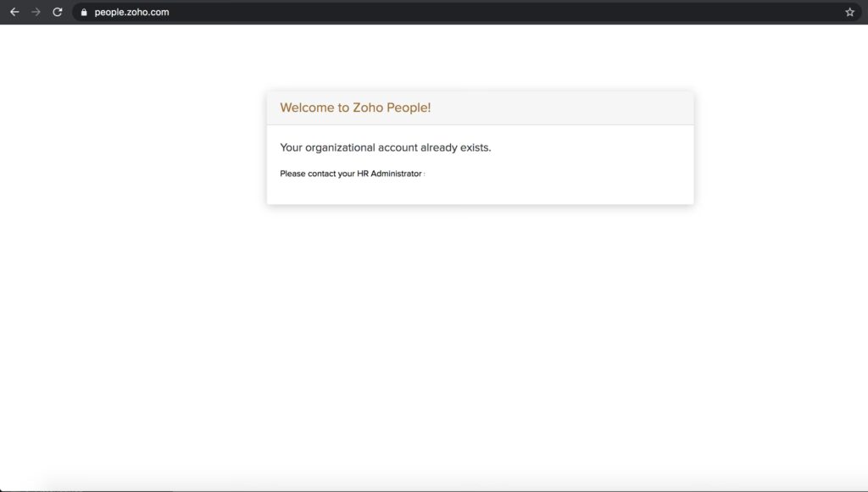
Task: Click the colon after 'HR Administrator'
Action: click(424, 174)
